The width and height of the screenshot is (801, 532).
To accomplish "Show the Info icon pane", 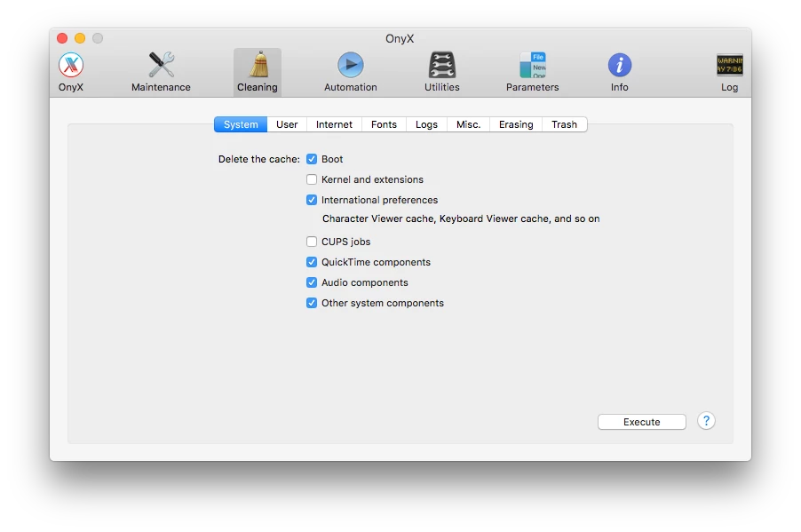I will click(620, 66).
